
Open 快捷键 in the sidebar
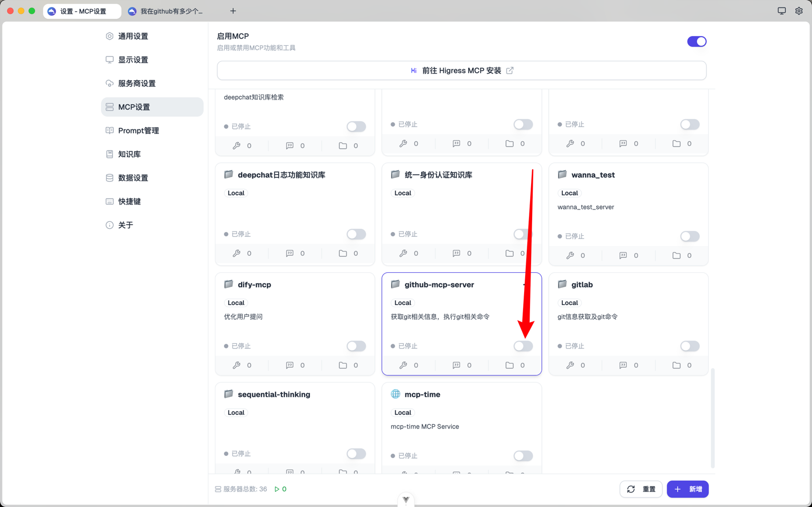coord(152,201)
